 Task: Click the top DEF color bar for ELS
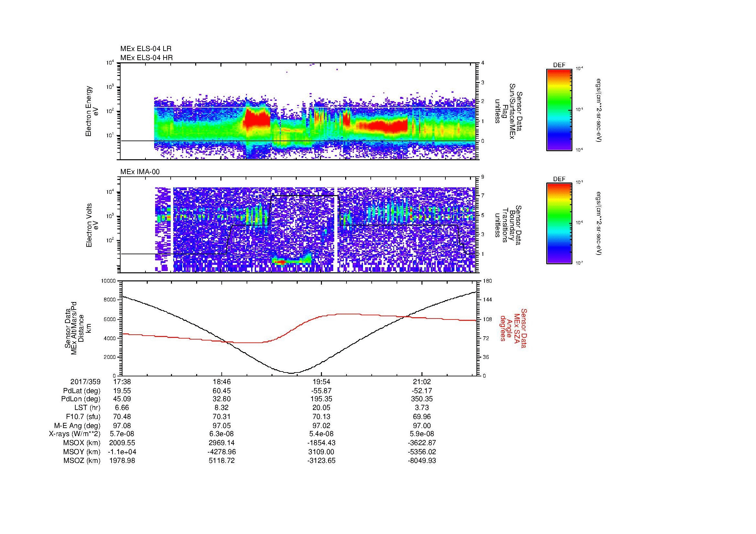559,110
